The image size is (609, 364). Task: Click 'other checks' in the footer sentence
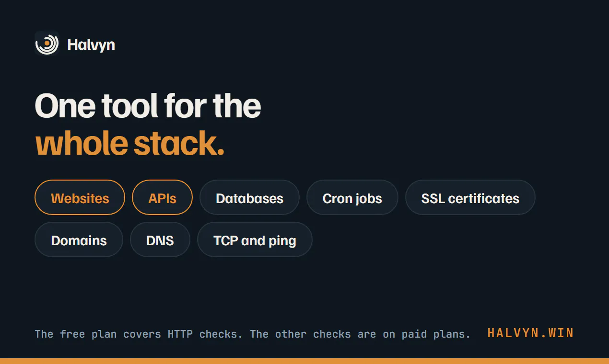(x=313, y=334)
